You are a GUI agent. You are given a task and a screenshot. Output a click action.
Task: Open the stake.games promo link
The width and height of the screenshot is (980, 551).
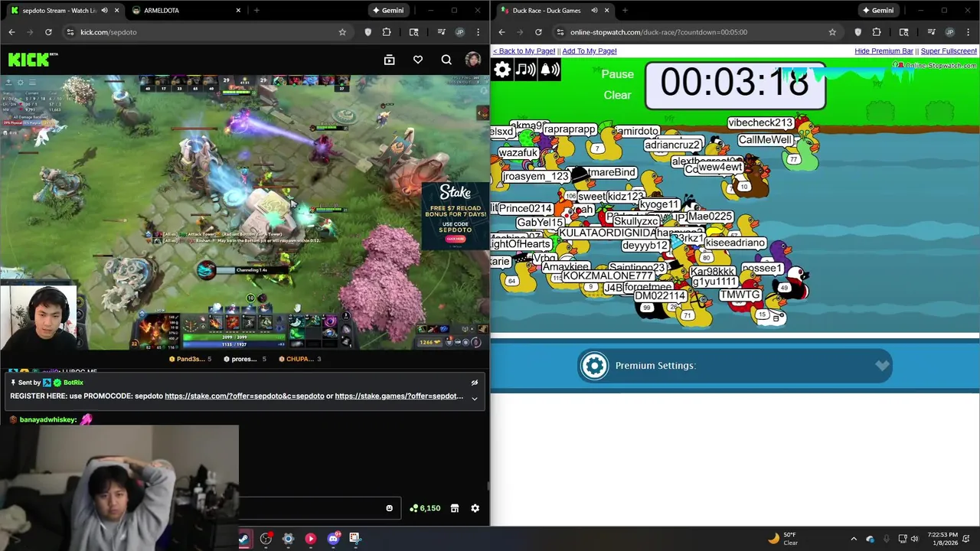[399, 396]
